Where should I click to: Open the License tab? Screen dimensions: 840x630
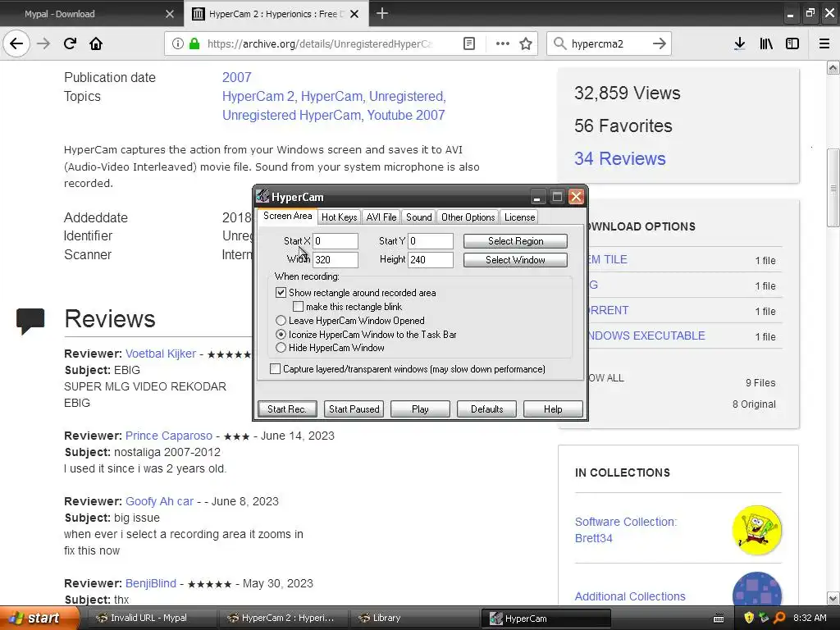(x=519, y=217)
